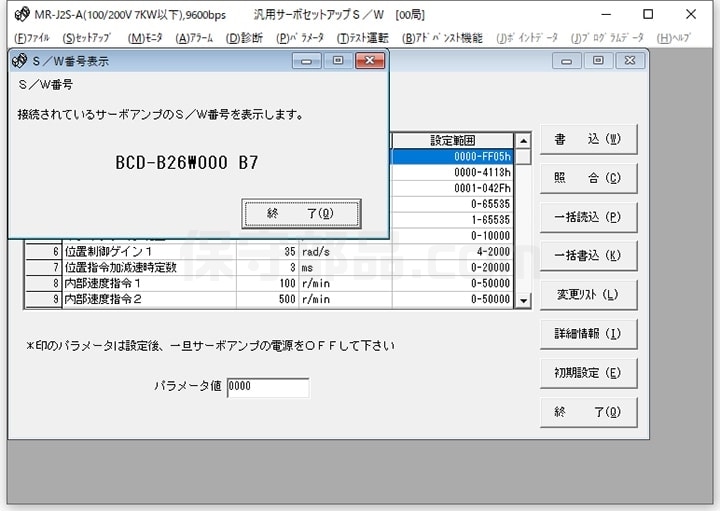
Task: Click the 初期設定(E) initial settings button
Action: tap(588, 372)
